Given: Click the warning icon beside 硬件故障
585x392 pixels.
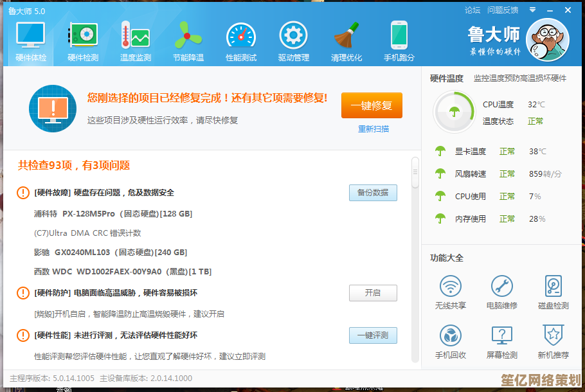Looking at the screenshot, I should [23, 193].
